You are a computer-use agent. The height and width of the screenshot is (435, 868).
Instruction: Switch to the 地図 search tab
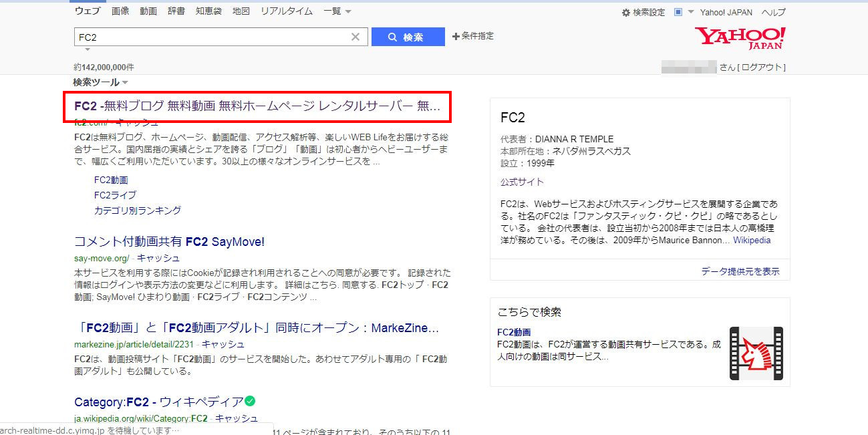click(241, 11)
